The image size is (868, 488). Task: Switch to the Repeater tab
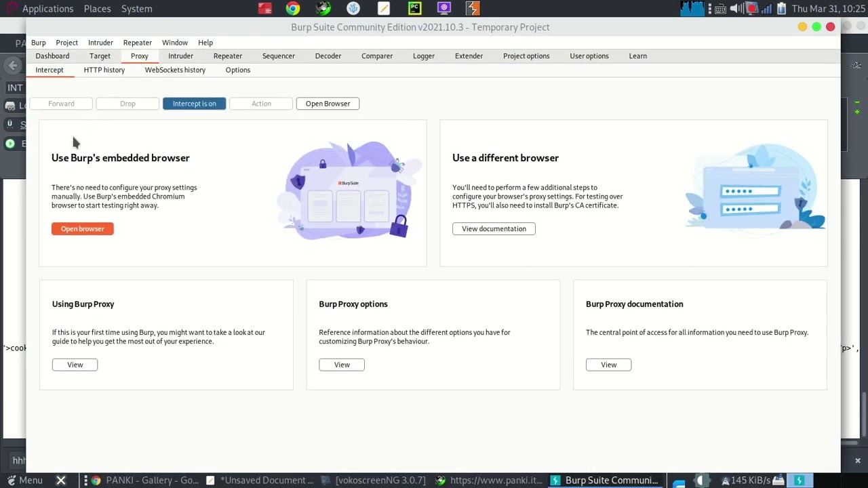(228, 56)
